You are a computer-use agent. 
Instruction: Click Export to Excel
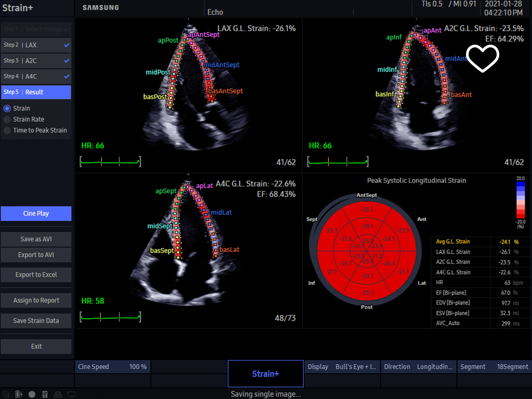coord(36,274)
